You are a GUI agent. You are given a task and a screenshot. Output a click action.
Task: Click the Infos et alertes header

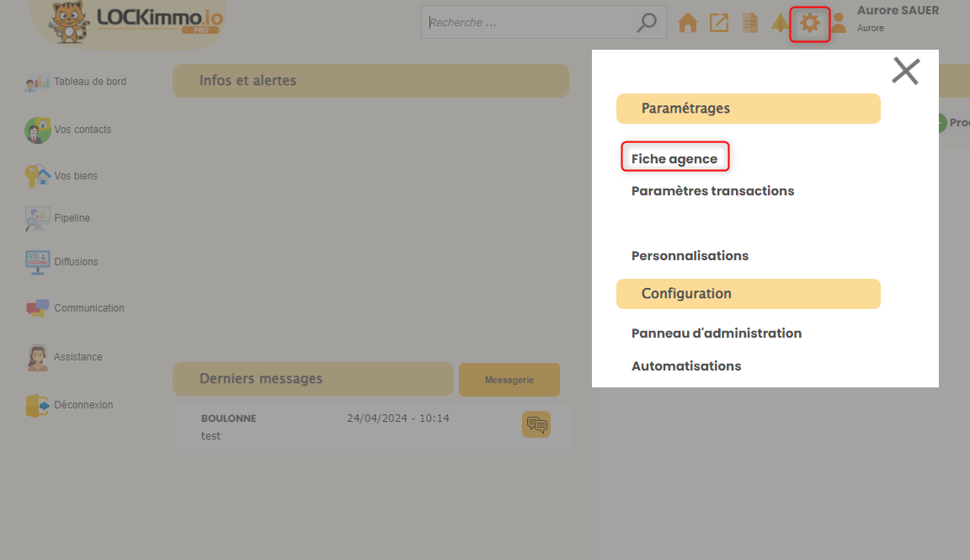pos(370,81)
